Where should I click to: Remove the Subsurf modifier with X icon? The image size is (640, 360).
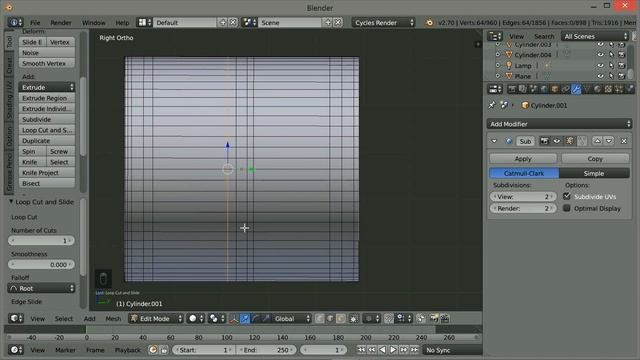point(624,141)
